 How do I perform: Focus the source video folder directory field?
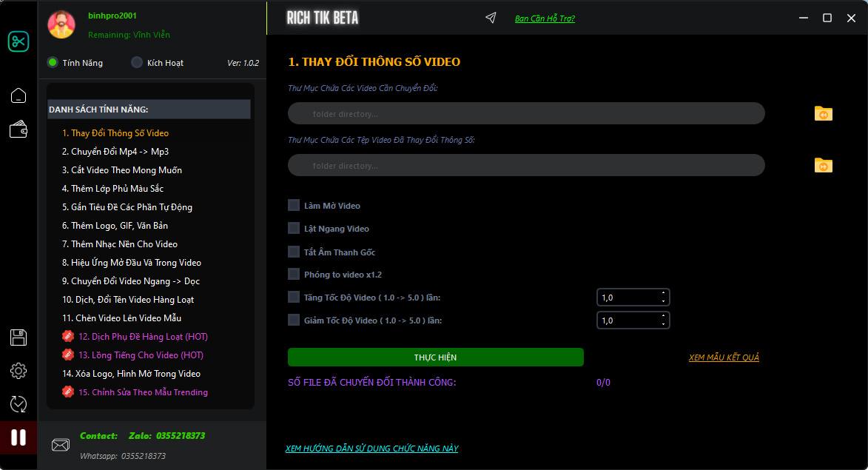(x=526, y=113)
